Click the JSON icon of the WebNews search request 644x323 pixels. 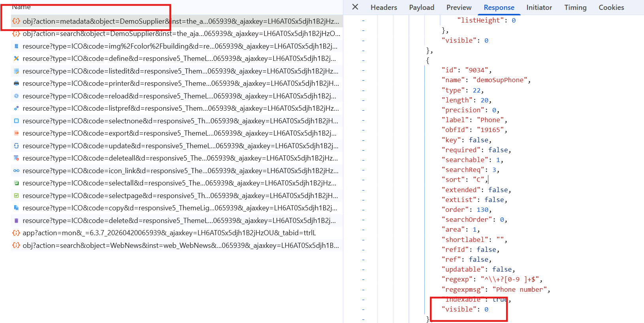pos(16,246)
